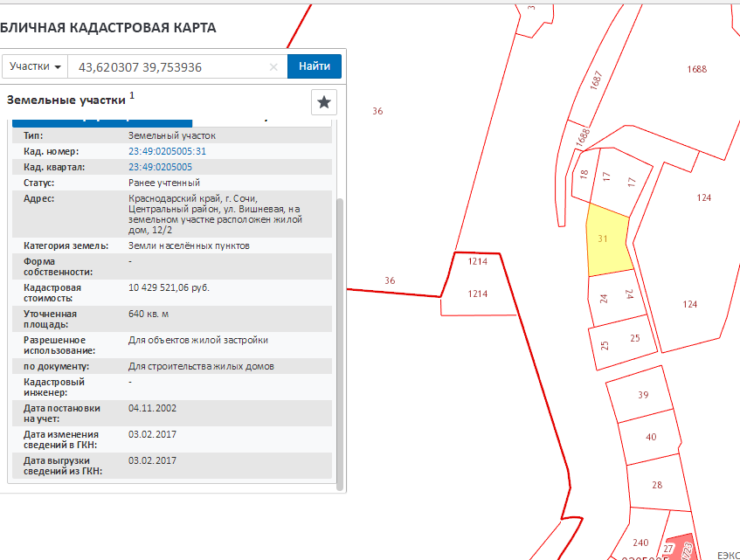This screenshot has width=740, height=560.
Task: Select the narrow rotated parcel 1668
Action: click(584, 136)
